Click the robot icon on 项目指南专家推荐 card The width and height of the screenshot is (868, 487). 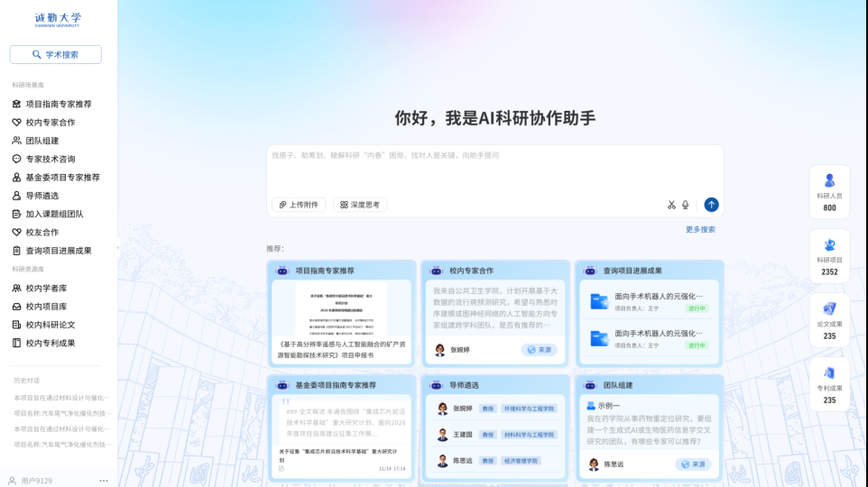click(x=282, y=271)
